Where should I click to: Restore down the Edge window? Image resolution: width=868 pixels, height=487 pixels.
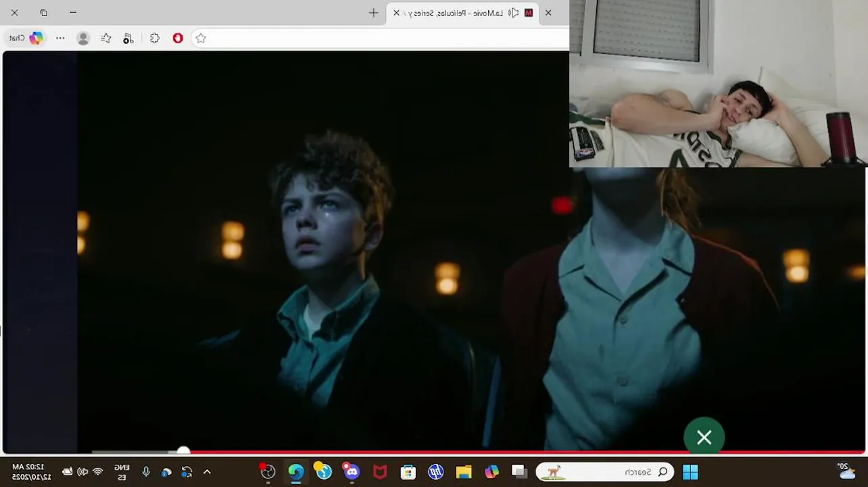pyautogui.click(x=44, y=12)
